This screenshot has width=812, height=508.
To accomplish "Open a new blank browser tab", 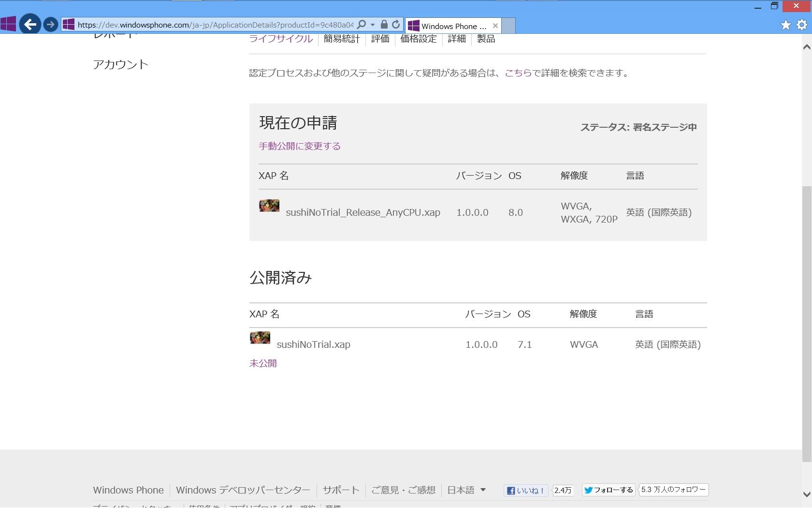I will [508, 26].
